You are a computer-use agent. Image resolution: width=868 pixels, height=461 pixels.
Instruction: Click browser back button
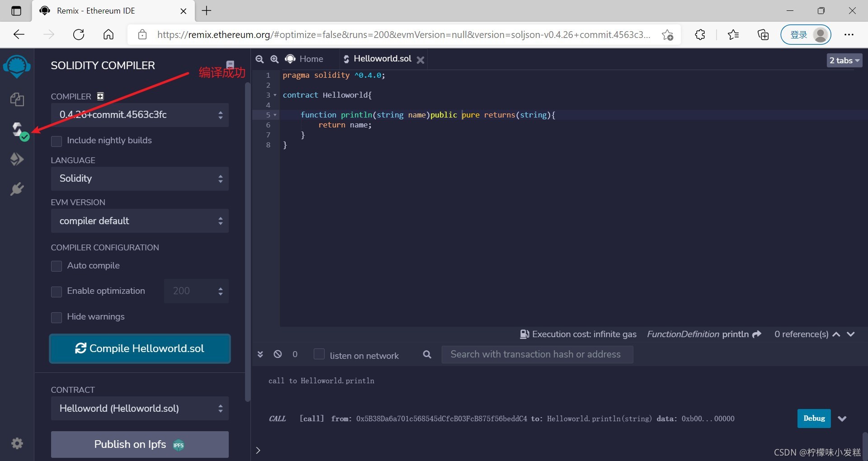(19, 35)
